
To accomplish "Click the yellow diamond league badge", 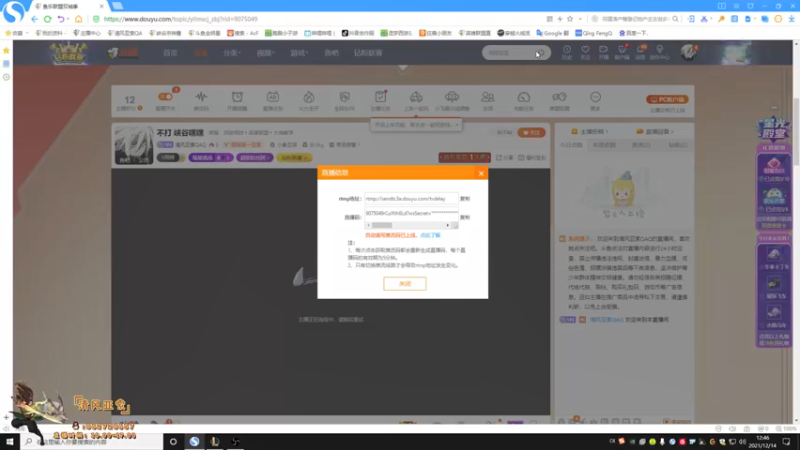I will pyautogui.click(x=294, y=158).
